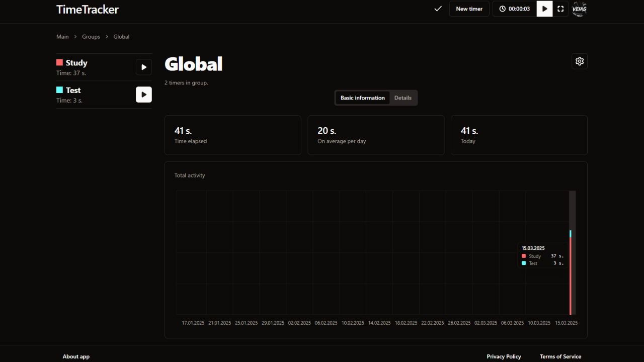Screen dimensions: 644x362
Task: Go to Main in breadcrumb
Action: click(x=62, y=37)
